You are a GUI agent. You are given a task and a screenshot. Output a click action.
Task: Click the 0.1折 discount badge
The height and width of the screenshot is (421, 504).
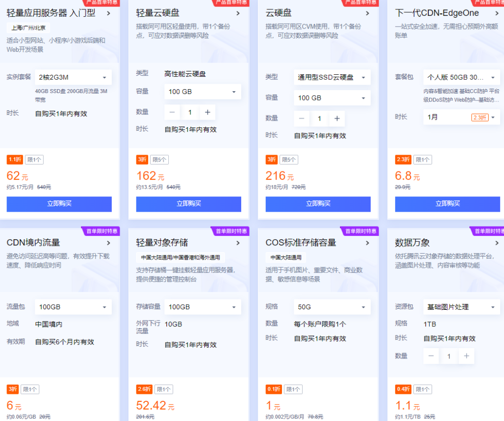(x=274, y=389)
